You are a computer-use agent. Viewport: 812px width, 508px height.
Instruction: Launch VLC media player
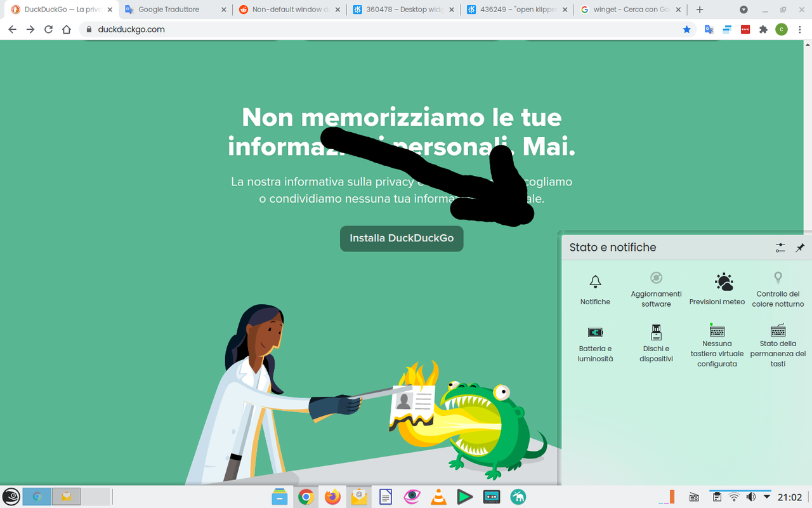point(438,497)
